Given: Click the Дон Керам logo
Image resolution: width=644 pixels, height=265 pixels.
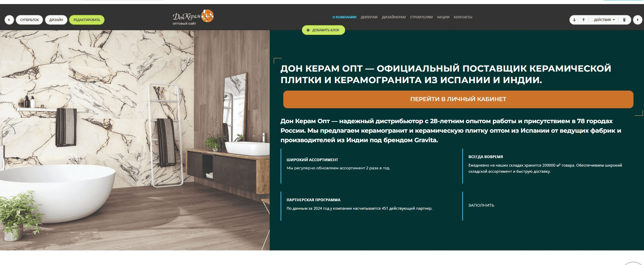Looking at the screenshot, I should pos(193,17).
